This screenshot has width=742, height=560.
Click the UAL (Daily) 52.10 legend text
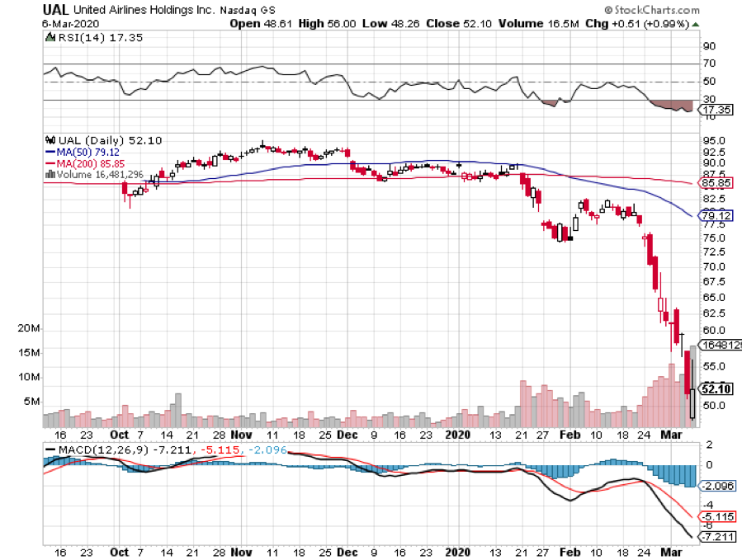tap(110, 140)
